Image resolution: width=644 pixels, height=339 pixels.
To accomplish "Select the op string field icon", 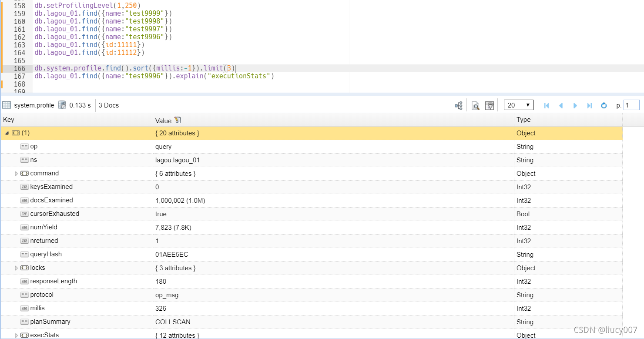I will coord(24,147).
